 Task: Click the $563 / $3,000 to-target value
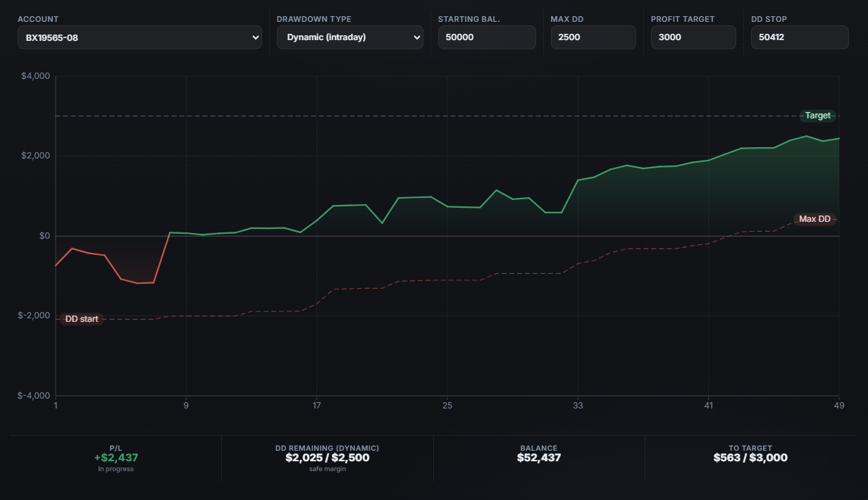pos(750,458)
